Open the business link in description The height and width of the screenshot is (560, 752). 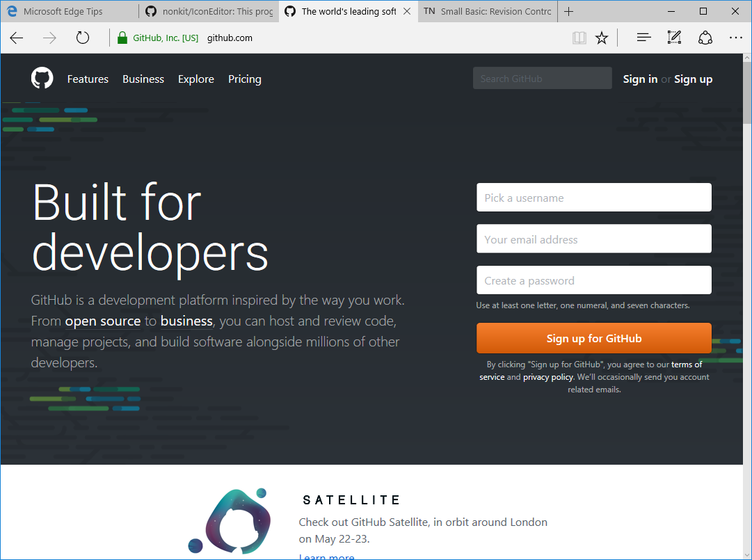(x=186, y=321)
